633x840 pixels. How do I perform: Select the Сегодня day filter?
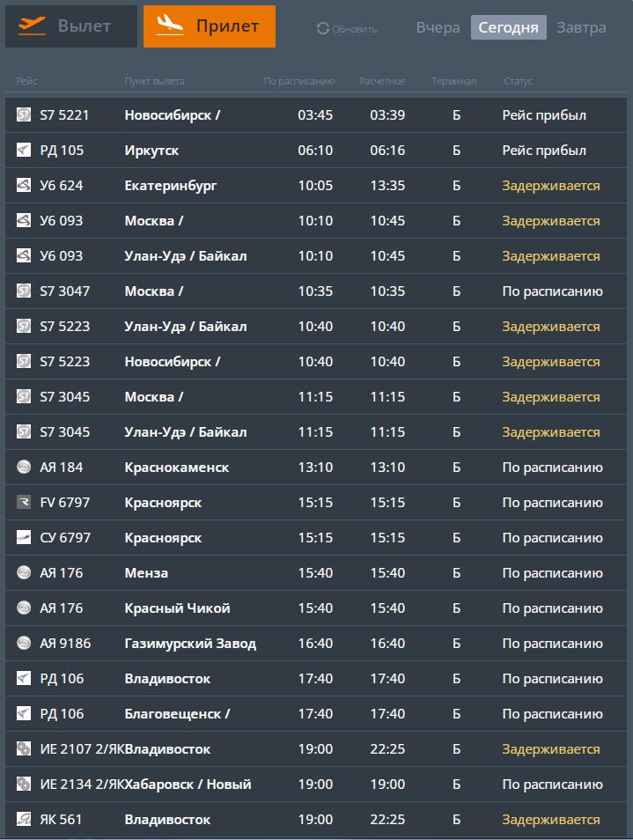pyautogui.click(x=508, y=27)
